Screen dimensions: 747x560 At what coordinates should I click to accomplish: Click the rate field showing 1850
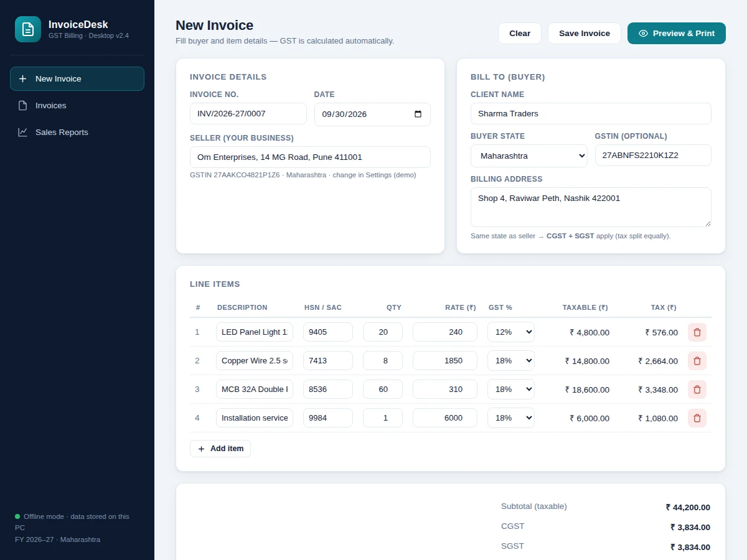click(445, 361)
